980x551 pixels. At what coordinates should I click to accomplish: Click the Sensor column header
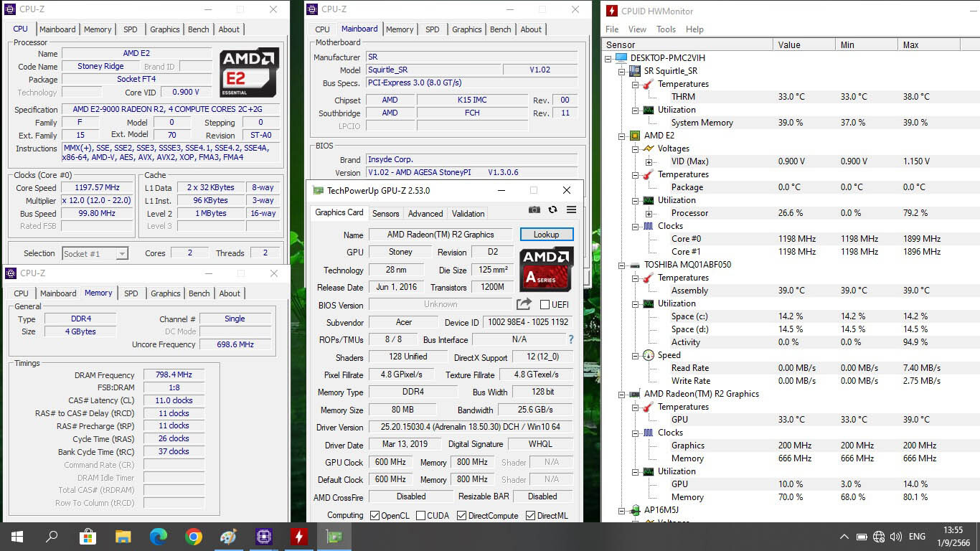tap(688, 44)
